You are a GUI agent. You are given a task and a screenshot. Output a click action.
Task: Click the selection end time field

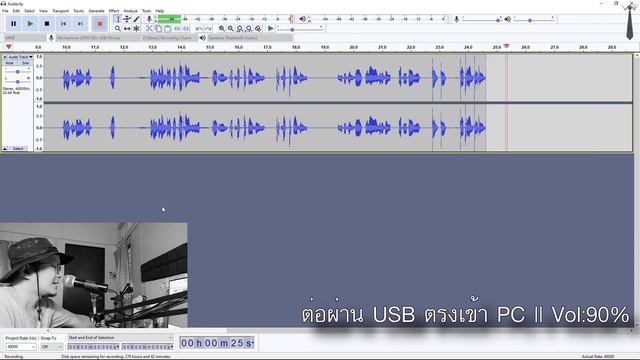click(148, 347)
